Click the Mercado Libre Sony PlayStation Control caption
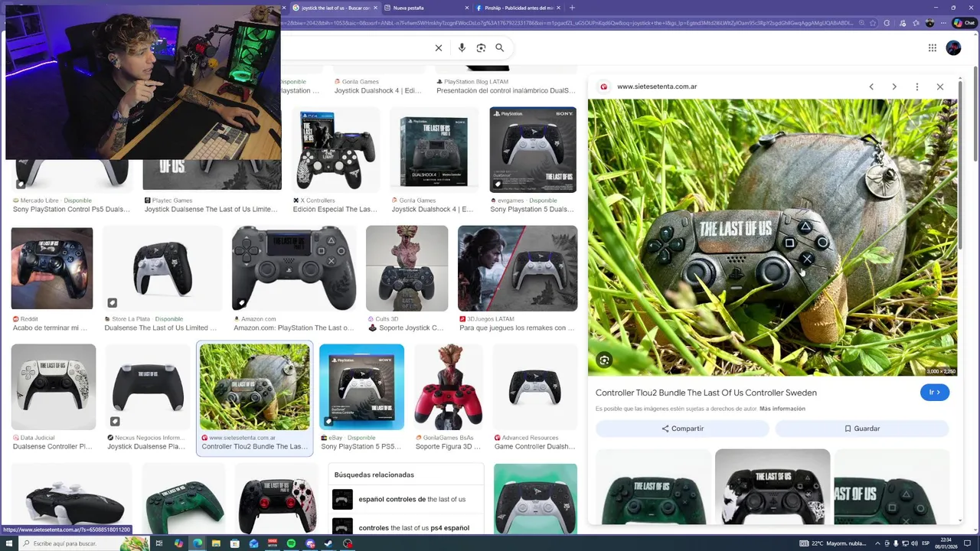The image size is (980, 551). [x=71, y=210]
